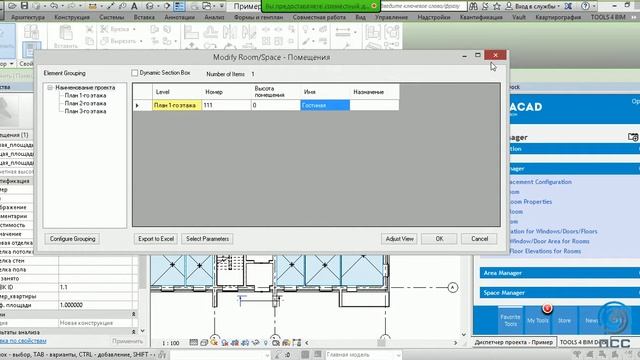Open the TOOLS 4 BIM ribbon tab

608,17
